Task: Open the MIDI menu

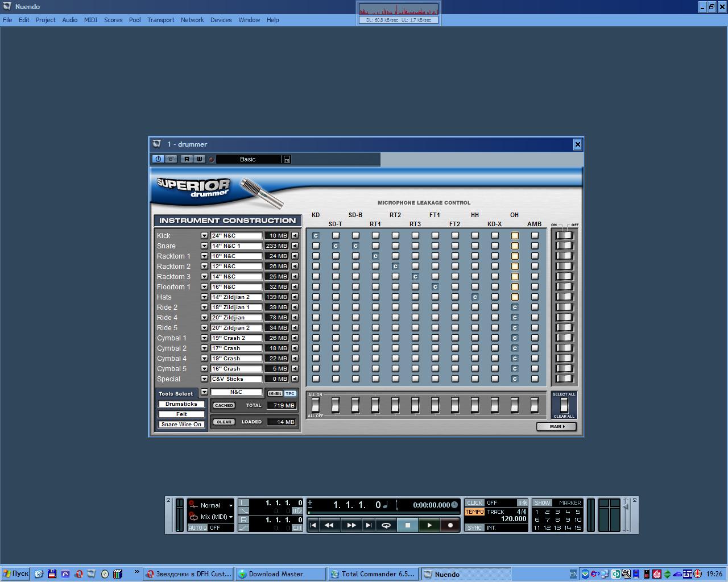Action: pyautogui.click(x=91, y=20)
